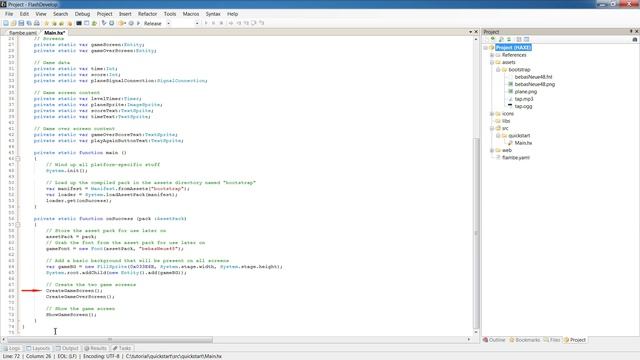Viewport: 640px width, 360px height.
Task: Click the command prompt toolbar icon
Action: (79, 23)
